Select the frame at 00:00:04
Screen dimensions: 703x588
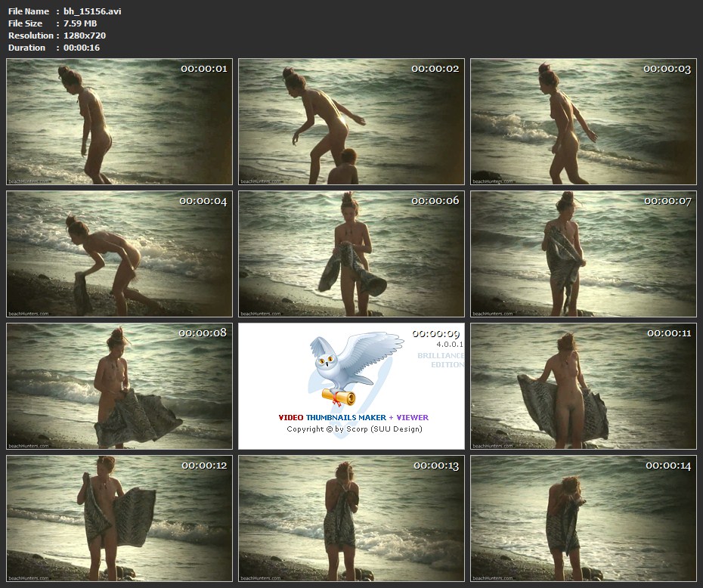(119, 254)
